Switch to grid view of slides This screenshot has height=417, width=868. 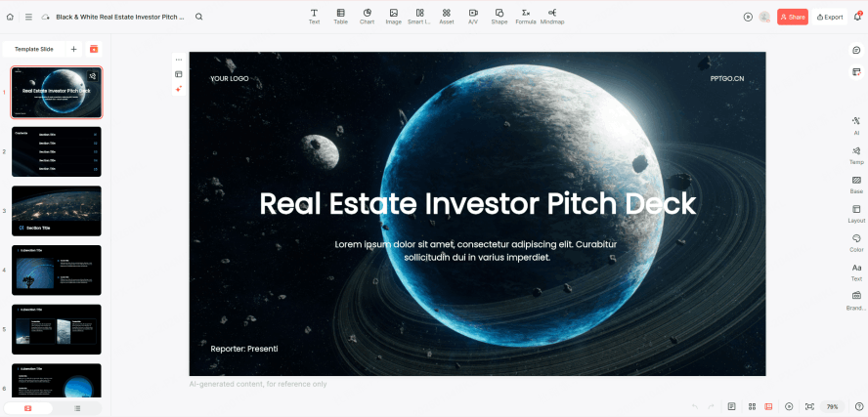752,406
